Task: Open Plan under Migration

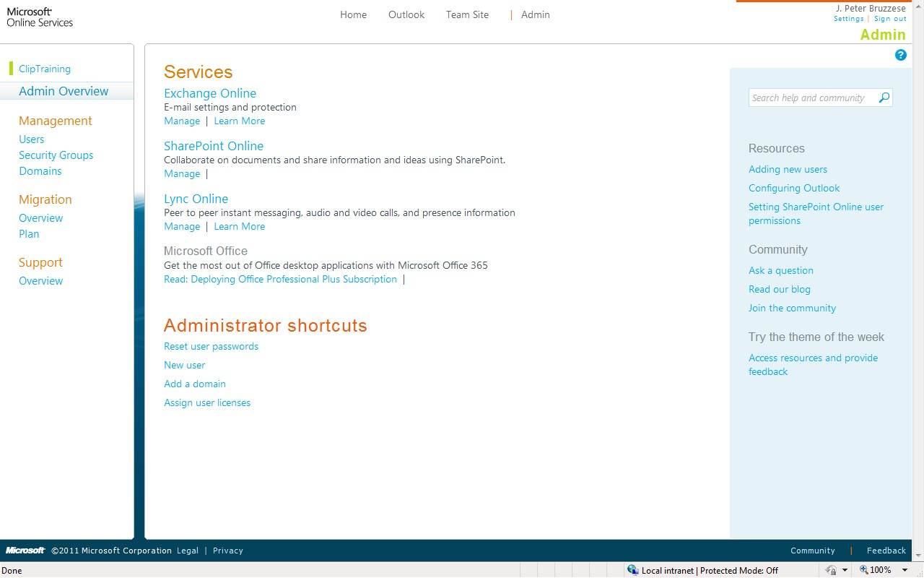Action: click(29, 234)
